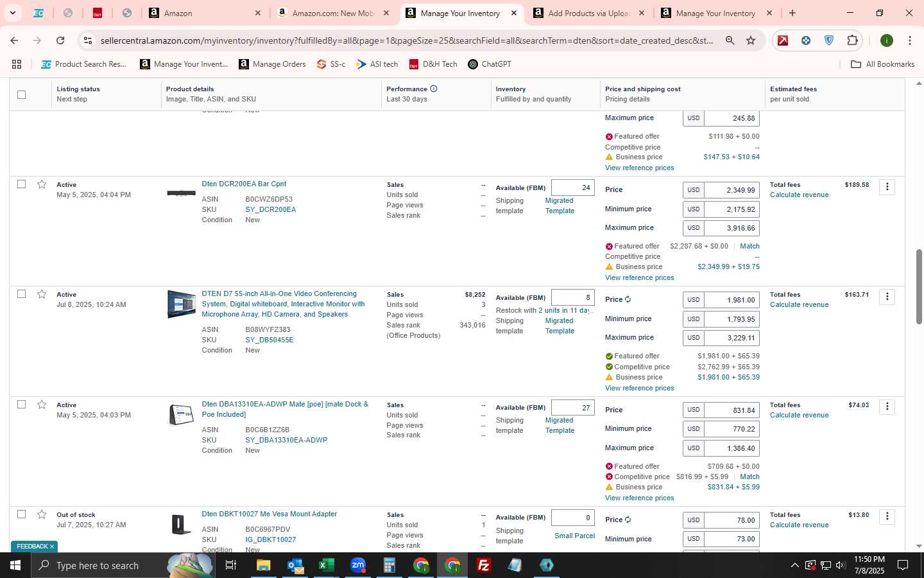Click the shield extension icon
Image resolution: width=924 pixels, height=578 pixels.
tap(829, 40)
